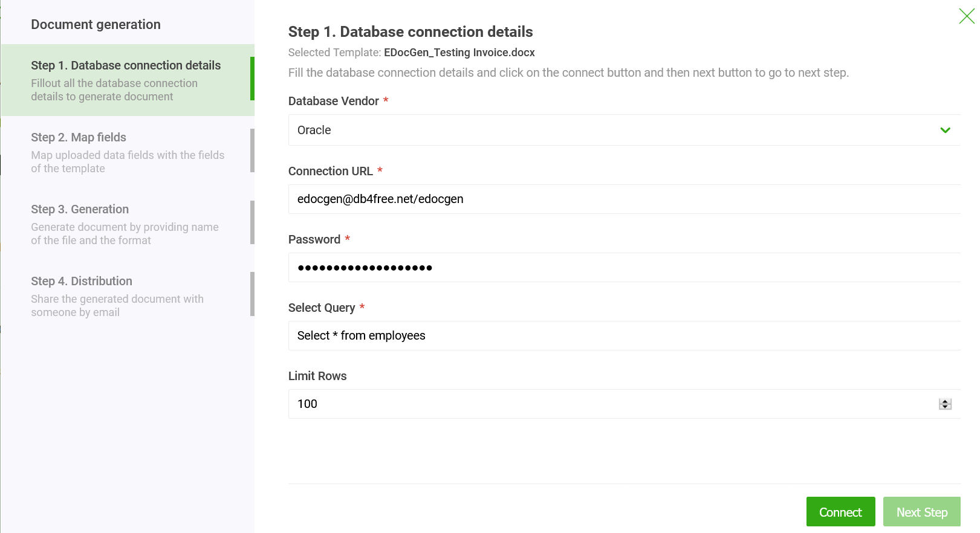Increase Limit Rows with the up arrow

(945, 401)
